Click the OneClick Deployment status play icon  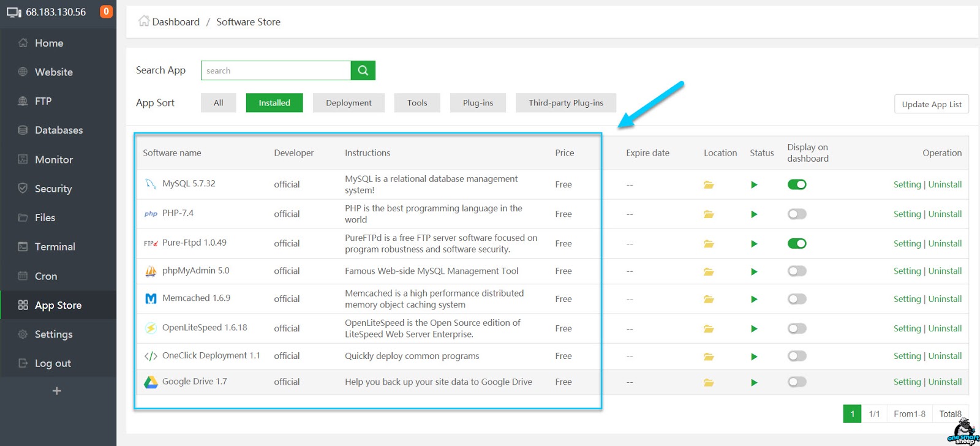pos(754,356)
